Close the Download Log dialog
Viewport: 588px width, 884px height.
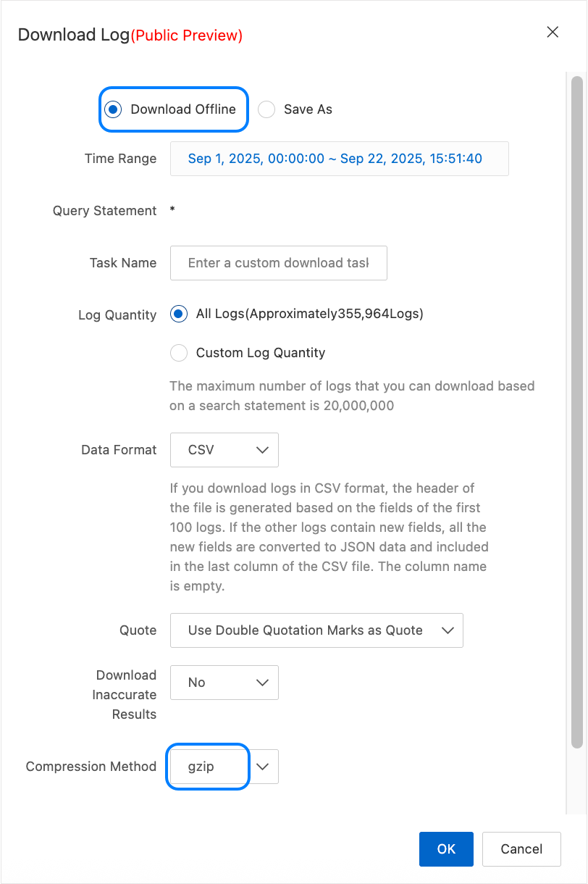pyautogui.click(x=553, y=32)
